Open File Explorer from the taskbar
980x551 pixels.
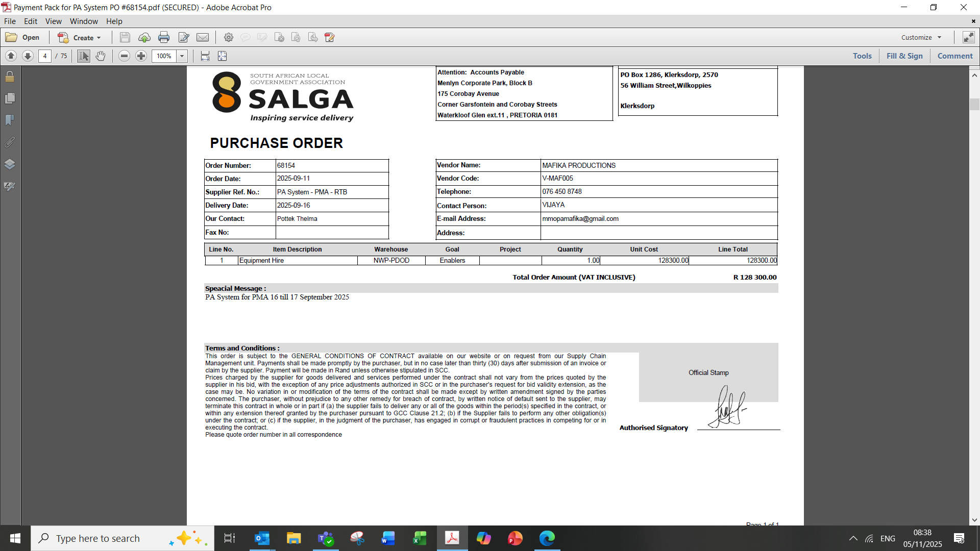pos(293,538)
